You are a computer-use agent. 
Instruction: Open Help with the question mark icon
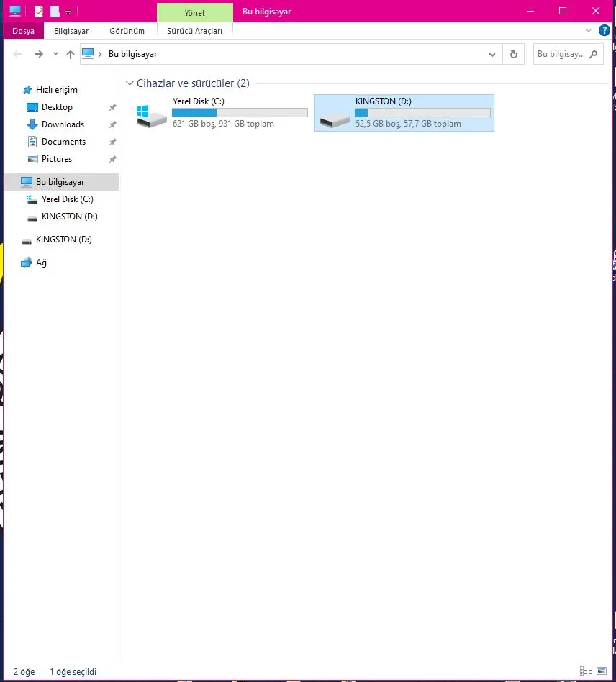[604, 30]
